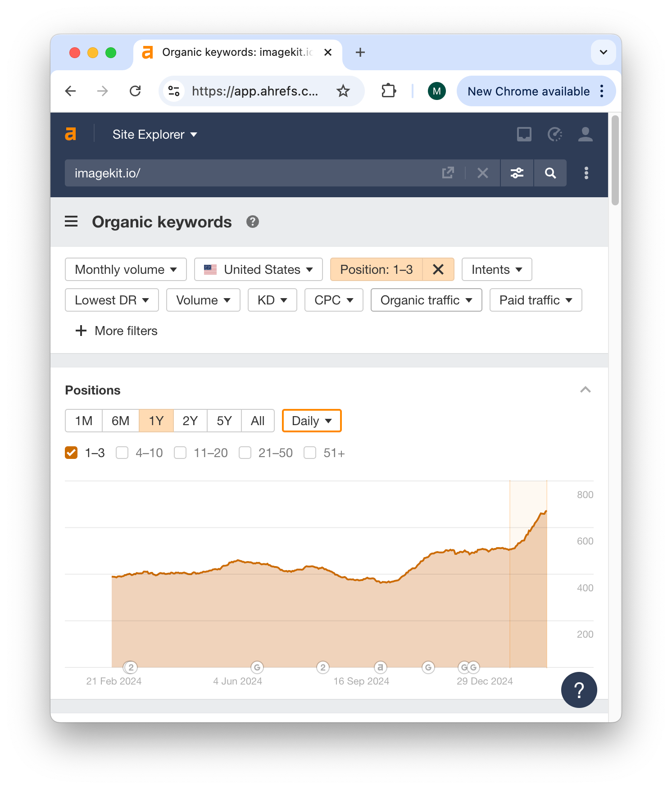Open the Monthly volume dropdown
The height and width of the screenshot is (789, 672).
pos(126,269)
